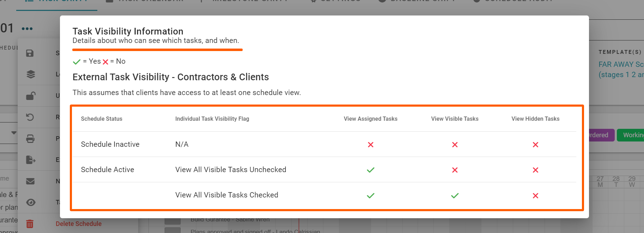Click the printer icon
The height and width of the screenshot is (233, 644).
point(30,139)
